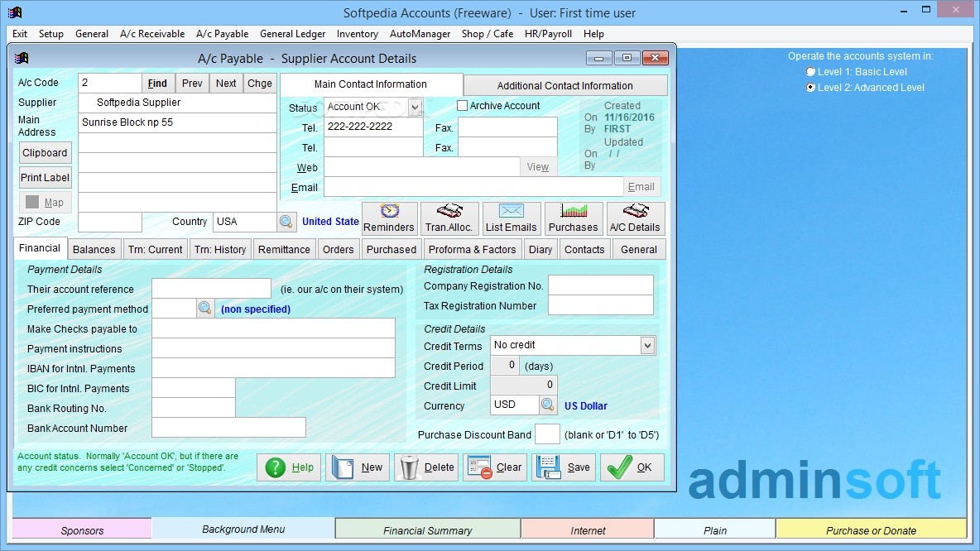This screenshot has width=980, height=551.
Task: Switch to the Orders tab
Action: (x=339, y=249)
